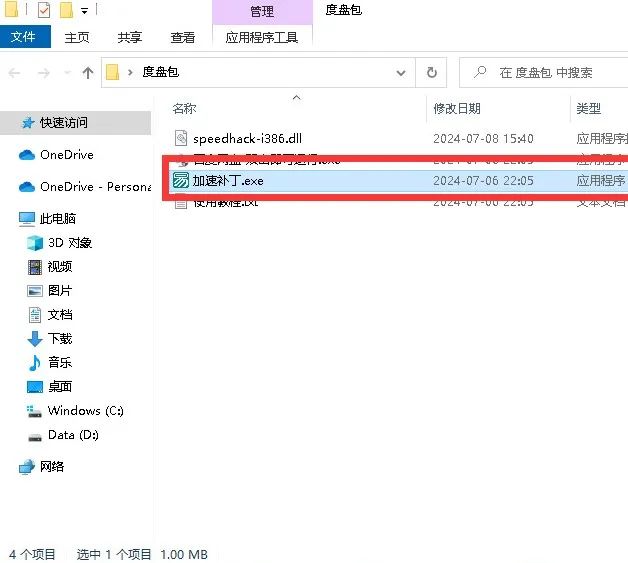Click date 2024-07-06 22:05 of 加速补丁.exe

point(483,181)
